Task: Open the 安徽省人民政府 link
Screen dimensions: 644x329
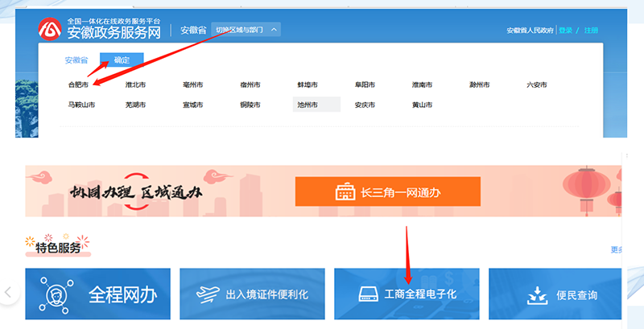Action: coord(530,31)
